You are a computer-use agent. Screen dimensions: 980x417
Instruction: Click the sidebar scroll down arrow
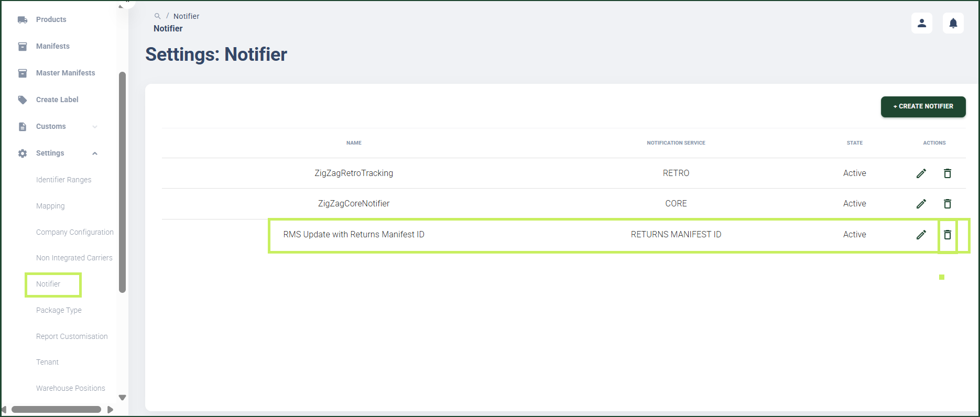[122, 398]
